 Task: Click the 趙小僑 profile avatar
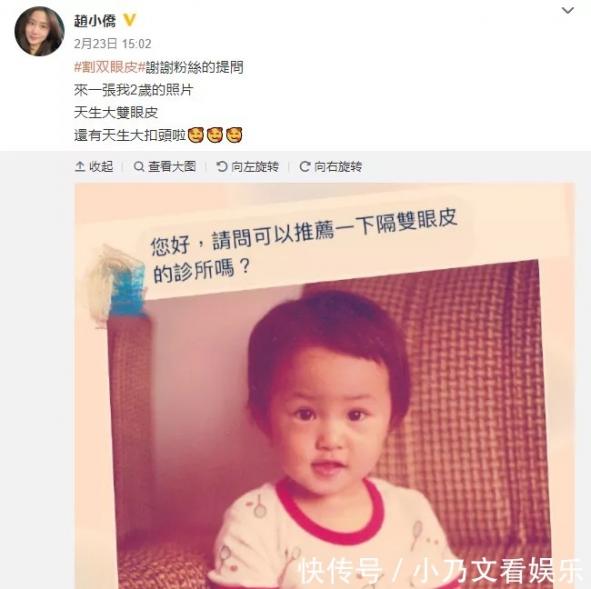point(39,31)
